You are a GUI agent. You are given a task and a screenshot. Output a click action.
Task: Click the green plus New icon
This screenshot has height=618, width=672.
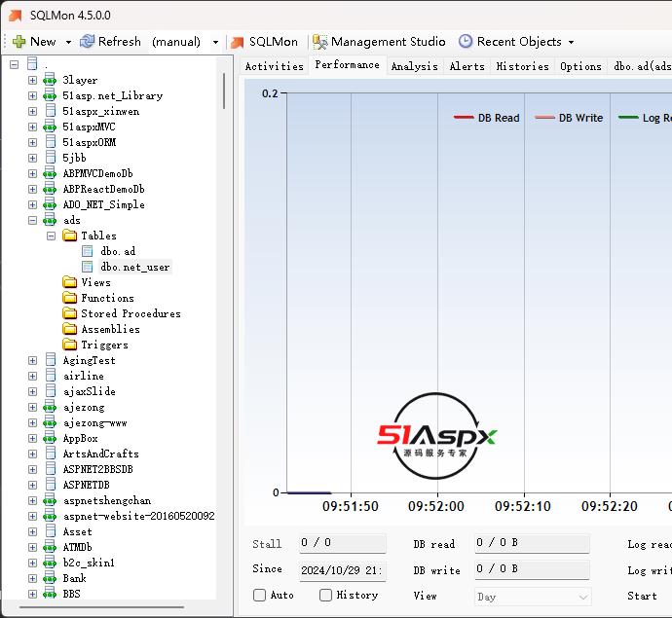pos(19,42)
